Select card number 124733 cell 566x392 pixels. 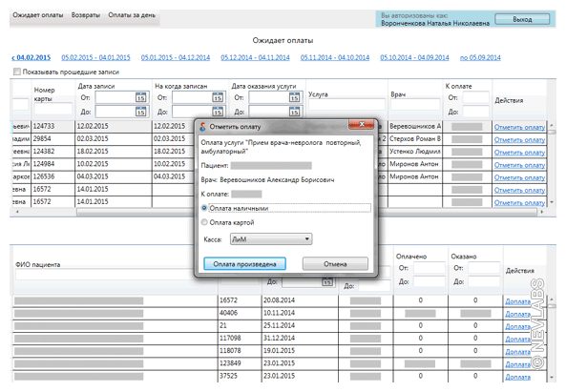tap(53, 126)
